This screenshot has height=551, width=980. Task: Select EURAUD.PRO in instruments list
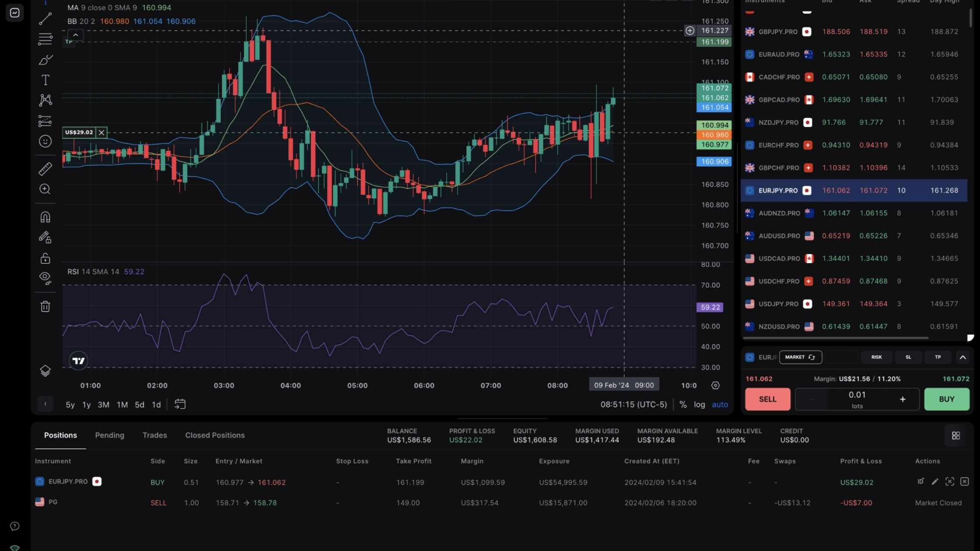click(854, 54)
